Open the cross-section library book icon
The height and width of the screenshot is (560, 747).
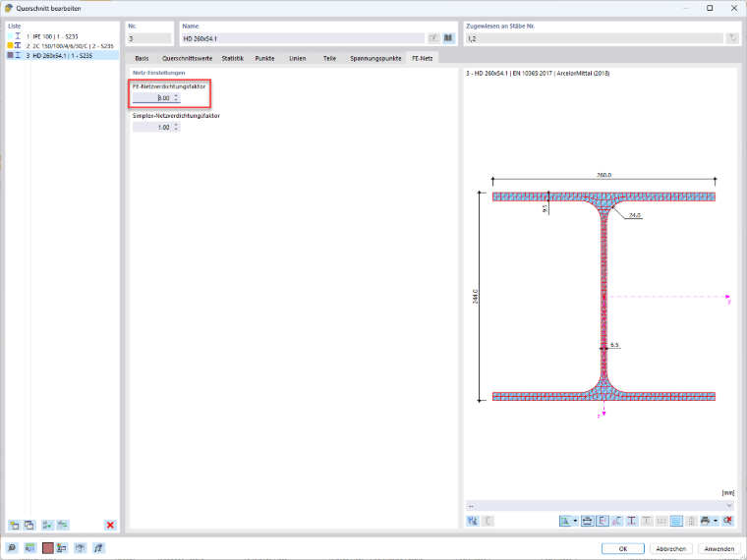coord(449,38)
